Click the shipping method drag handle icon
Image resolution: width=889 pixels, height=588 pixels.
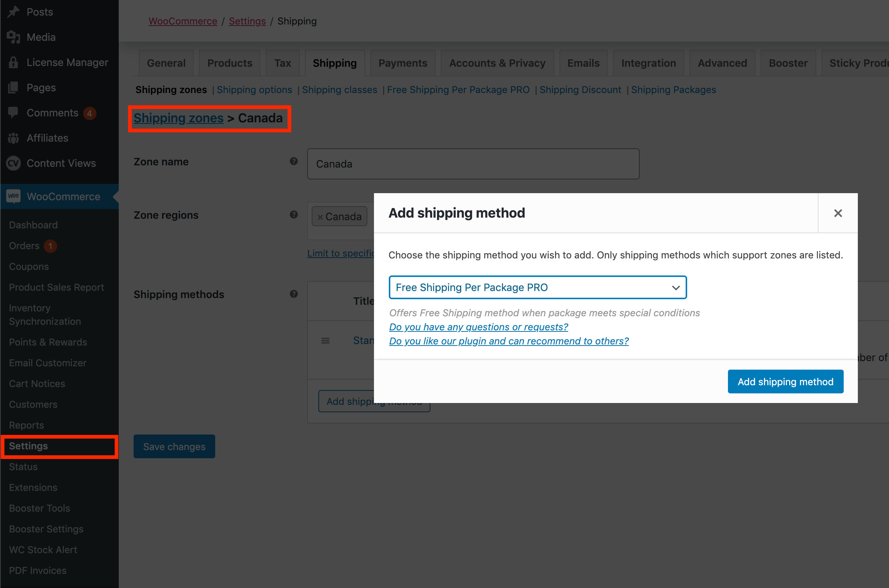point(325,340)
